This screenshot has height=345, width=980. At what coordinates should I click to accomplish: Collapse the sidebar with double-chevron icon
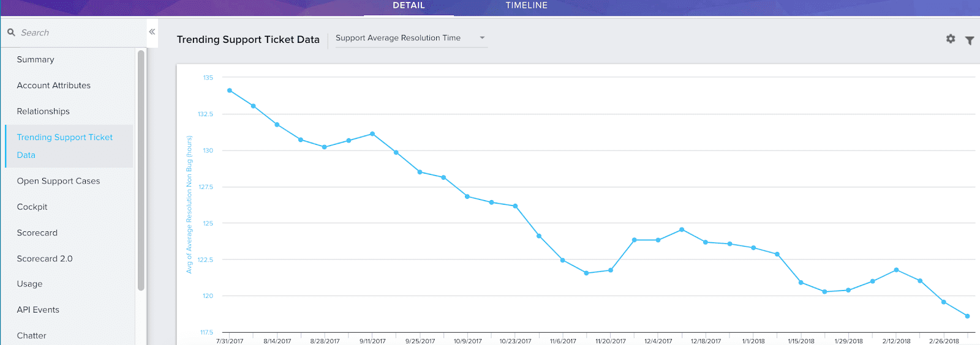pos(152,32)
